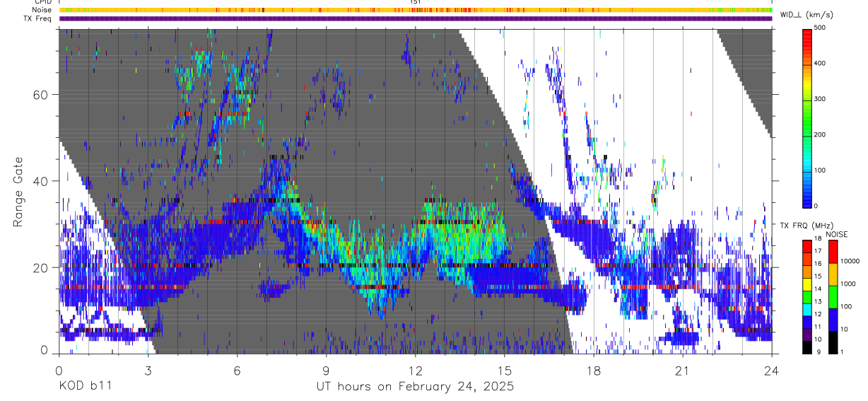The image size is (868, 401).
Task: Click the '21' hour tick on time axis
Action: click(x=683, y=370)
